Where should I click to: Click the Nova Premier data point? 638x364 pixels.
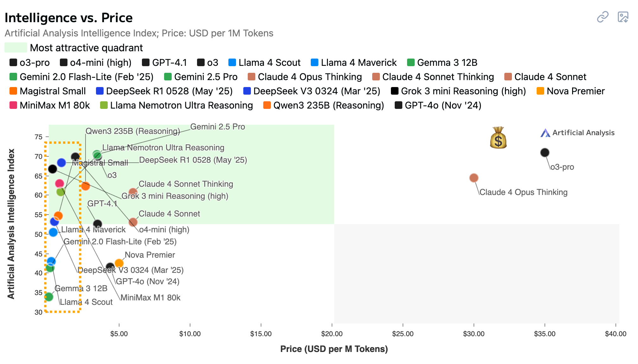[x=119, y=263]
